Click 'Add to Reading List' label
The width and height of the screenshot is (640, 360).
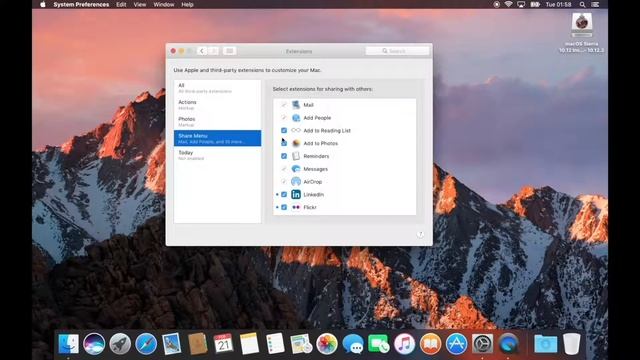tap(327, 131)
